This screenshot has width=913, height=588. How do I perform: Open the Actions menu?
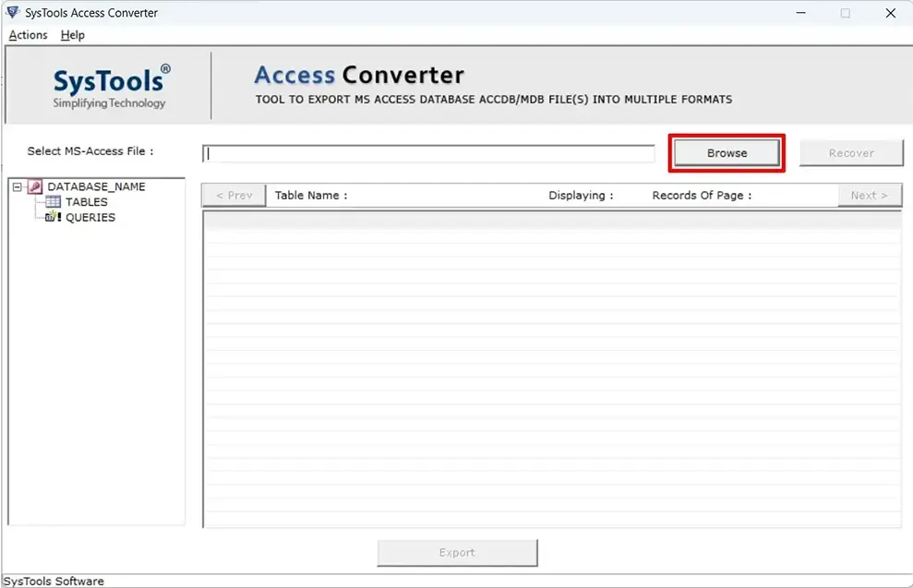coord(28,35)
